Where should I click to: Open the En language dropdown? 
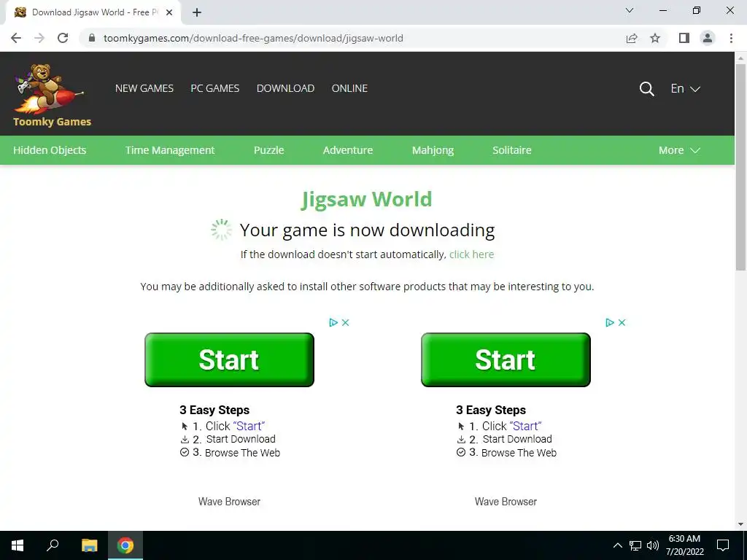685,88
